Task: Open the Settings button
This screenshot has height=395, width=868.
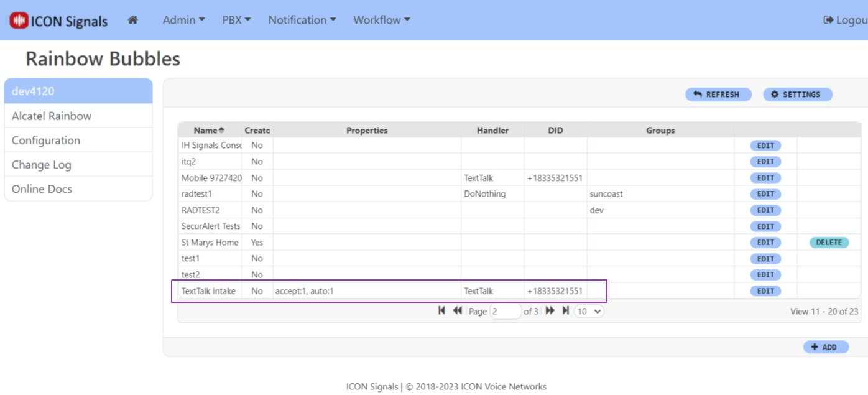Action: pos(797,95)
